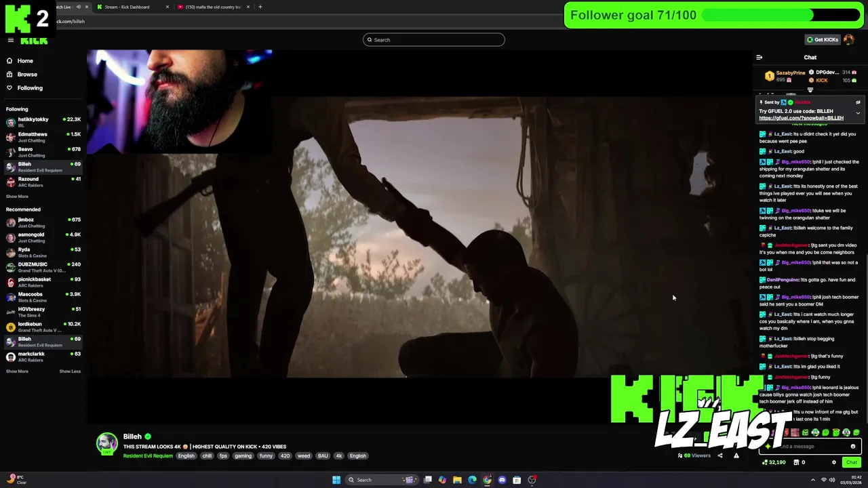Click Show Less under Recommended
Image resolution: width=868 pixels, height=488 pixels.
click(70, 371)
